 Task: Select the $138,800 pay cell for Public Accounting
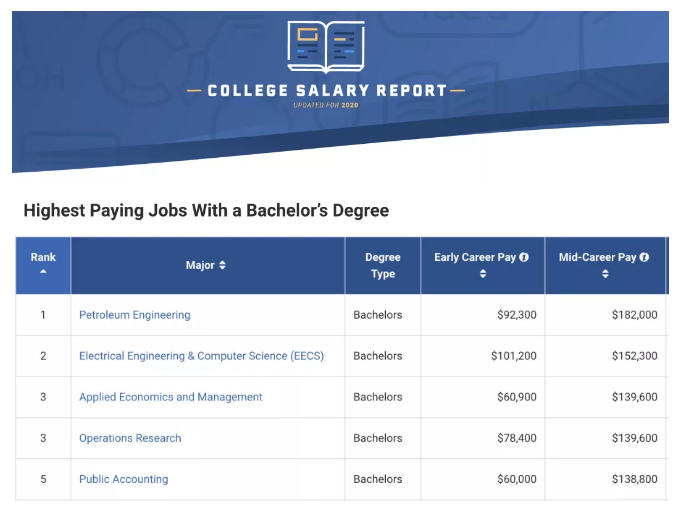605,479
